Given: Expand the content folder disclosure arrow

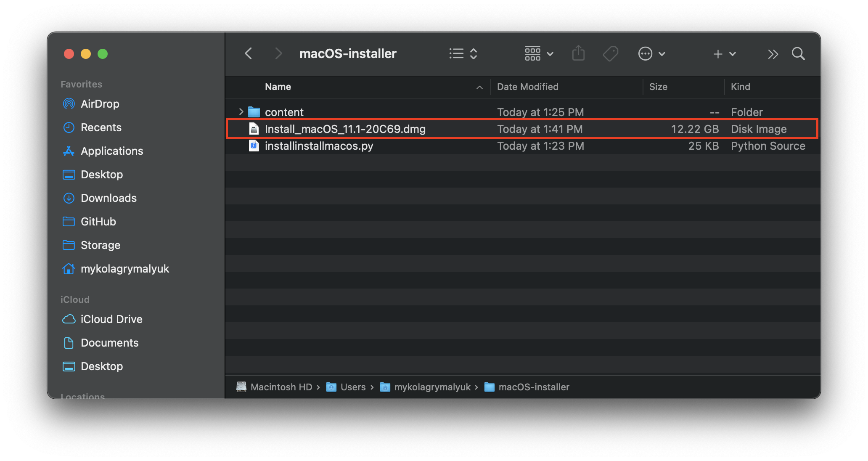Looking at the screenshot, I should pos(241,112).
